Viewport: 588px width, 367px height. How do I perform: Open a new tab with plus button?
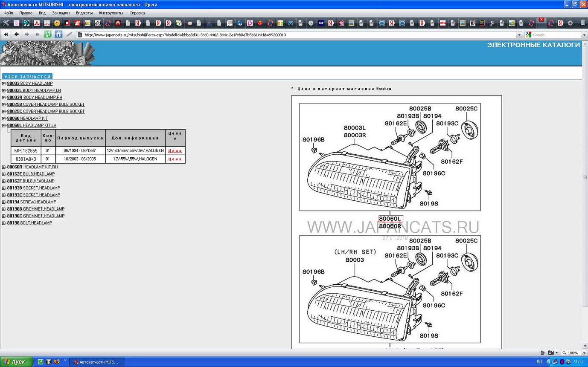coord(570,23)
